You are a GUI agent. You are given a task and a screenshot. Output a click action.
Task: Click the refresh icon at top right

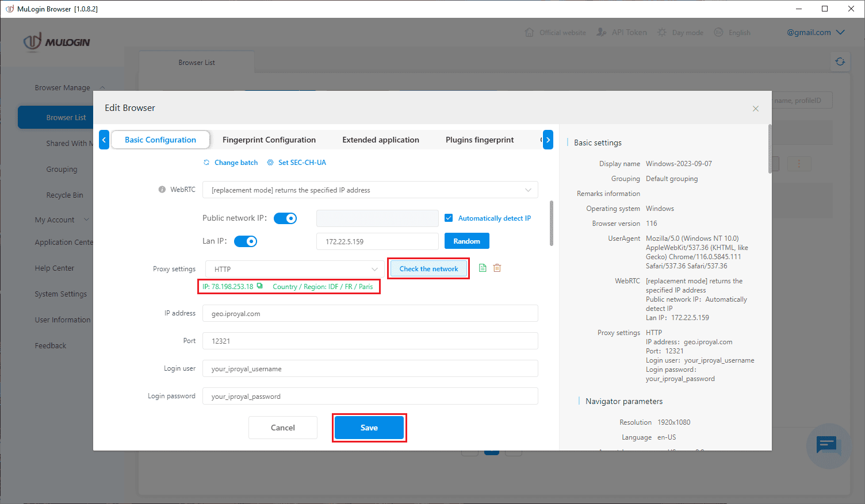(840, 61)
